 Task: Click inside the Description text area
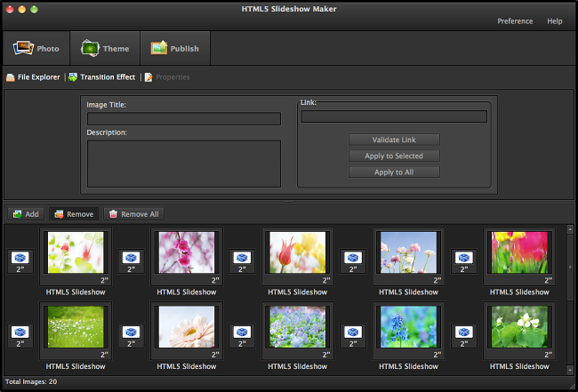point(184,164)
